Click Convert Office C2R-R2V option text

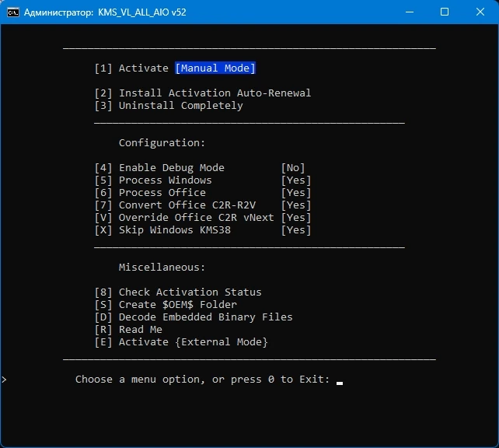187,205
